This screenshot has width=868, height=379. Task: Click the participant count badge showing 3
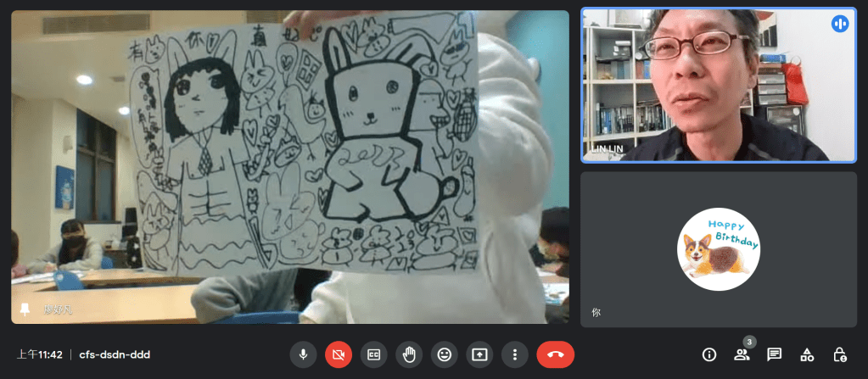[749, 342]
